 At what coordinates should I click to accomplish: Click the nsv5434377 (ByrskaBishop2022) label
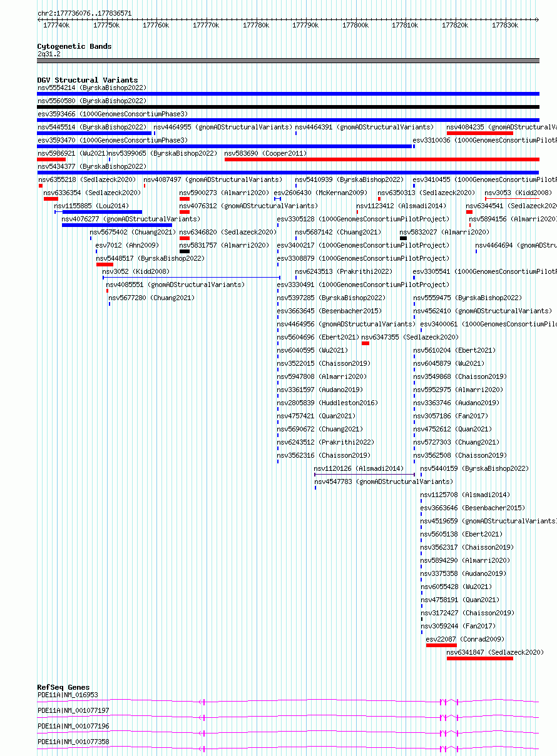(92, 166)
